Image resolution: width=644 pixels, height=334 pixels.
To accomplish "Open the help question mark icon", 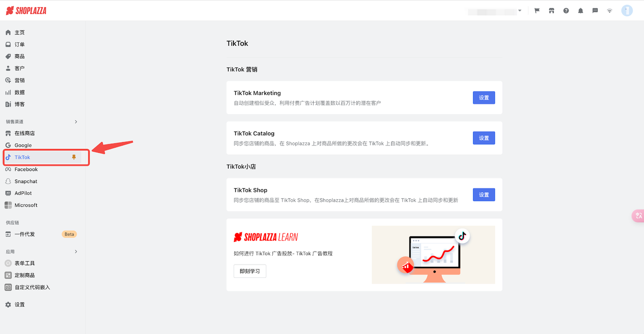I will click(566, 11).
